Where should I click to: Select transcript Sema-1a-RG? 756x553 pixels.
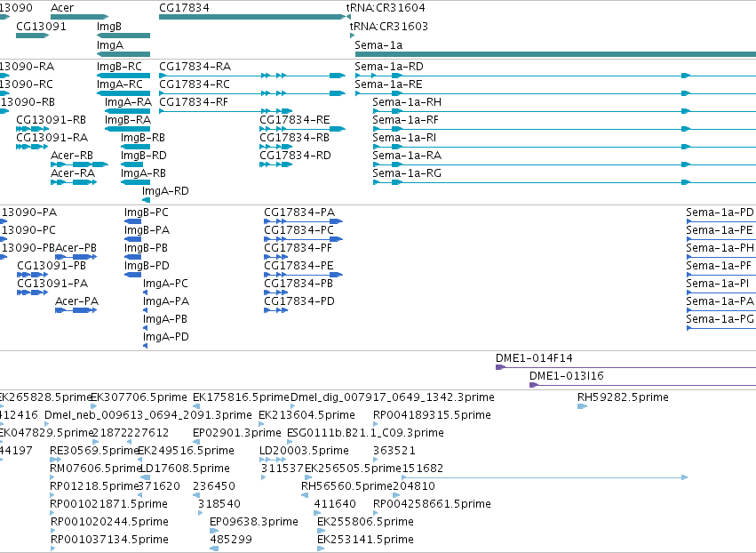(564, 182)
